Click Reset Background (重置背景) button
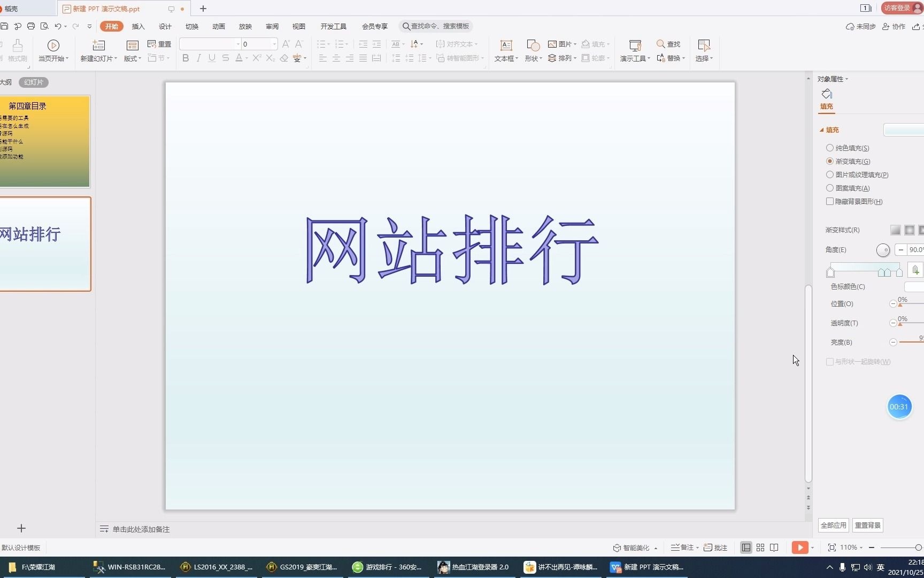The width and height of the screenshot is (924, 578). pyautogui.click(x=867, y=526)
